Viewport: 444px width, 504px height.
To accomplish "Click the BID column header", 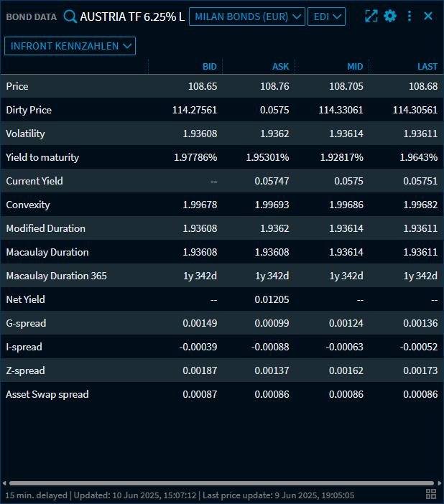I will (x=209, y=67).
